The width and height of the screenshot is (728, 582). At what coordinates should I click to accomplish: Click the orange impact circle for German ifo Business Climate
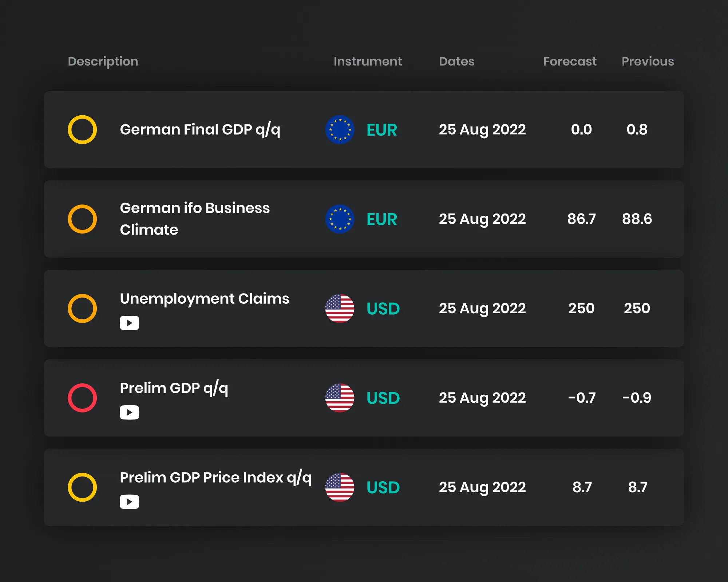point(82,219)
